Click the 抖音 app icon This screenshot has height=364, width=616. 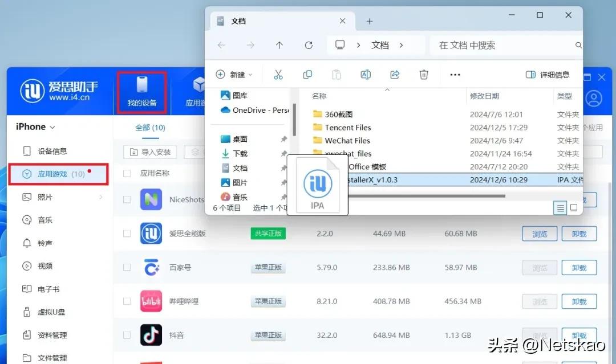(x=151, y=335)
